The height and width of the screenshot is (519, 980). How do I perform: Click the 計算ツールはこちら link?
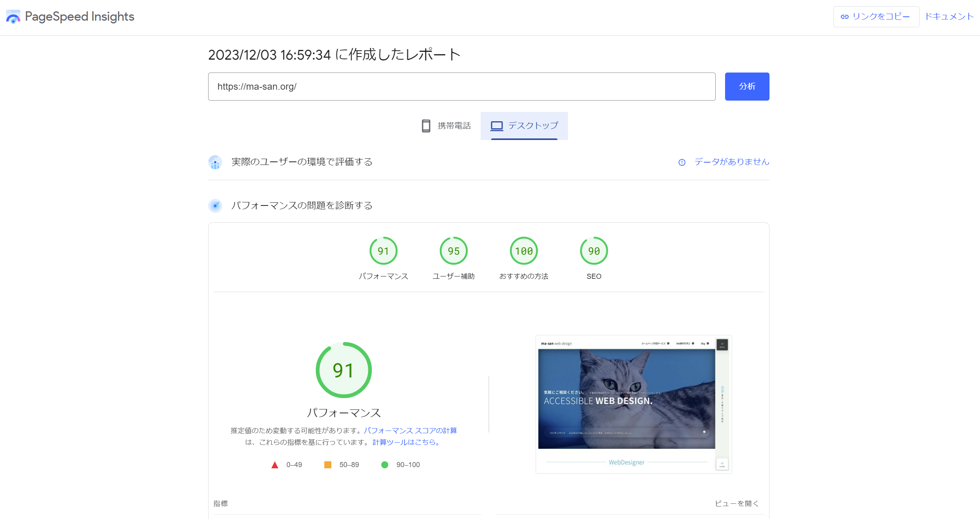click(x=405, y=443)
